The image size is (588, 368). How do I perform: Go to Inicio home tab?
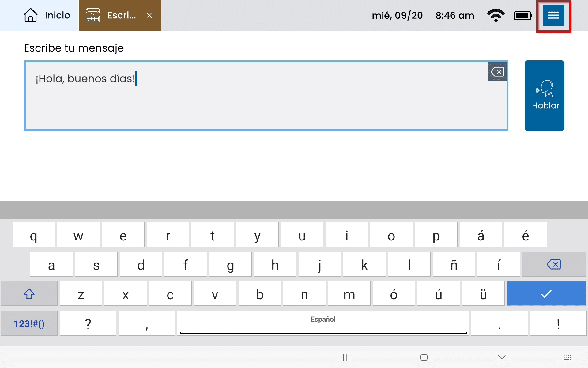(x=47, y=15)
